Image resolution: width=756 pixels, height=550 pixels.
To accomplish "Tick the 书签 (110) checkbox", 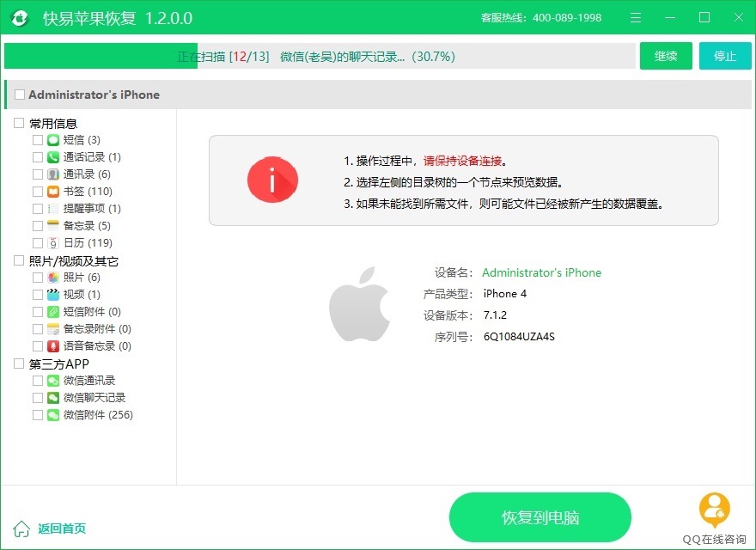I will 38,192.
